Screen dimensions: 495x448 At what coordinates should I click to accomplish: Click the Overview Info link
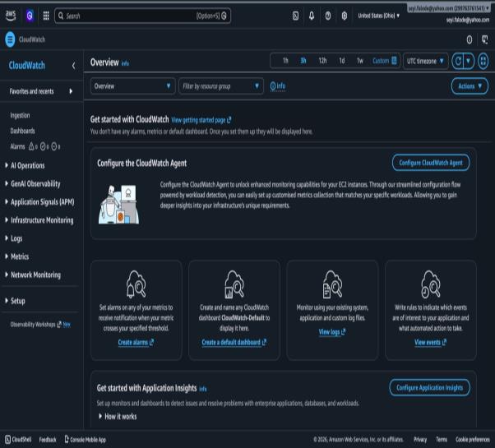tap(125, 63)
